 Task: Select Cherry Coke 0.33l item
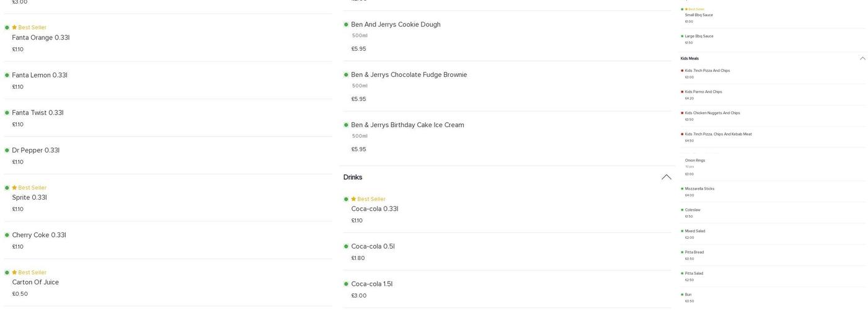[39, 235]
